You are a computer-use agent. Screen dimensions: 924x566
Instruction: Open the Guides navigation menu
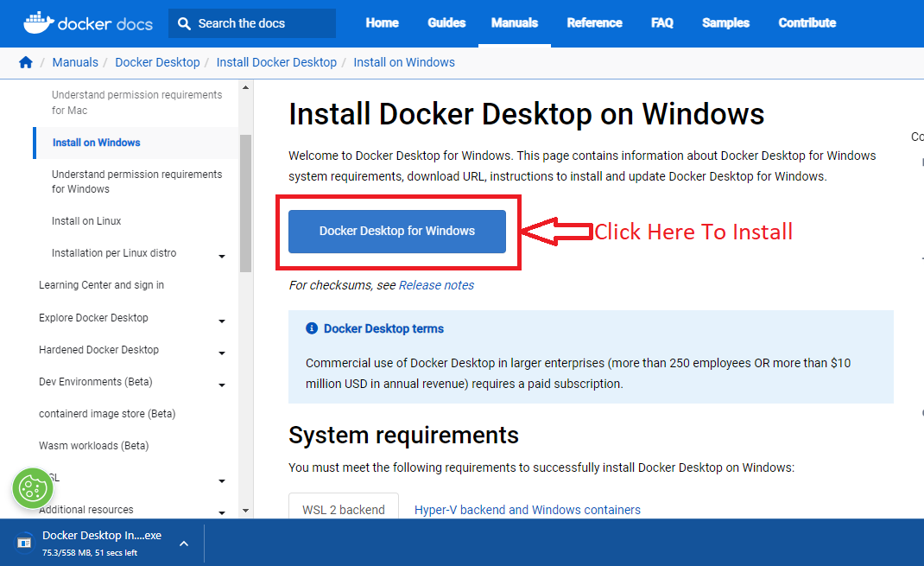point(446,23)
